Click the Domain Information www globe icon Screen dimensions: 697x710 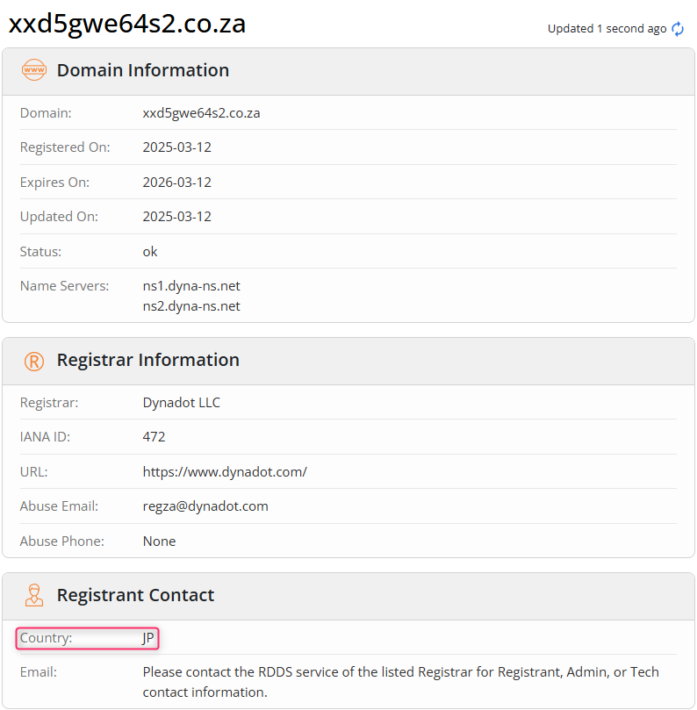click(34, 71)
